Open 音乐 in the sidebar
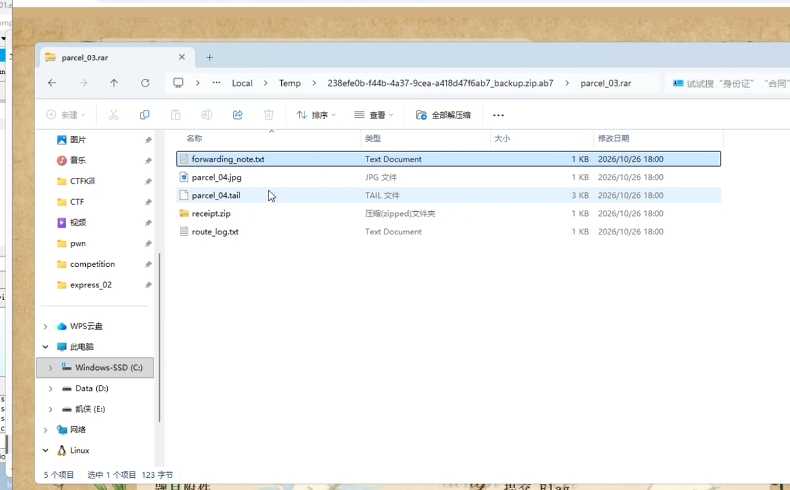The image size is (790, 490). click(x=78, y=160)
